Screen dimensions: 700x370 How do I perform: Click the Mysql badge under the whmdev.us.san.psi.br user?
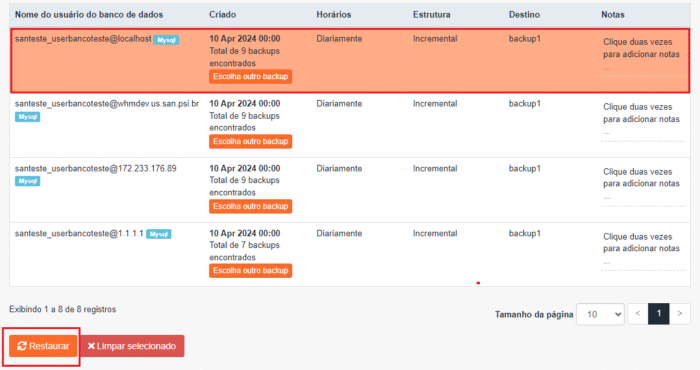tap(28, 117)
